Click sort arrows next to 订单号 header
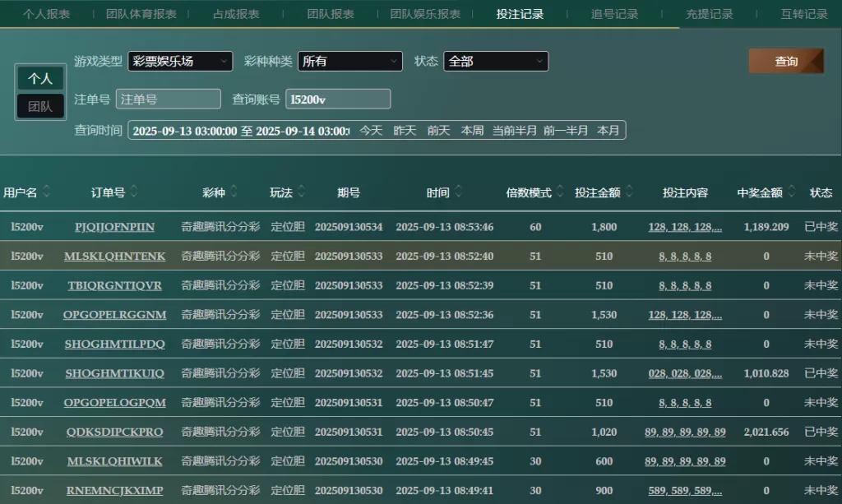842x504 pixels. [x=134, y=192]
